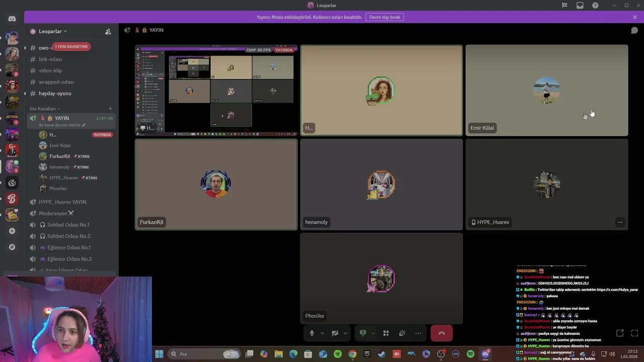Open Epic Games from the taskbar
The width and height of the screenshot is (644, 362).
tap(367, 354)
